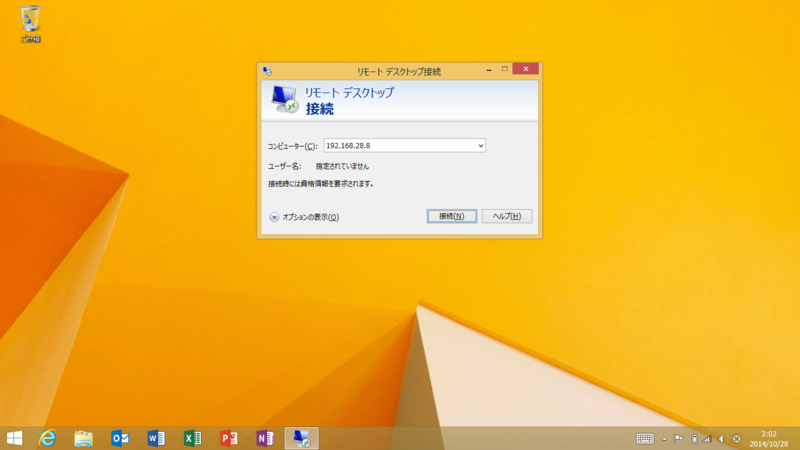This screenshot has height=450, width=800.
Task: Check battery status tray icon
Action: 694,439
